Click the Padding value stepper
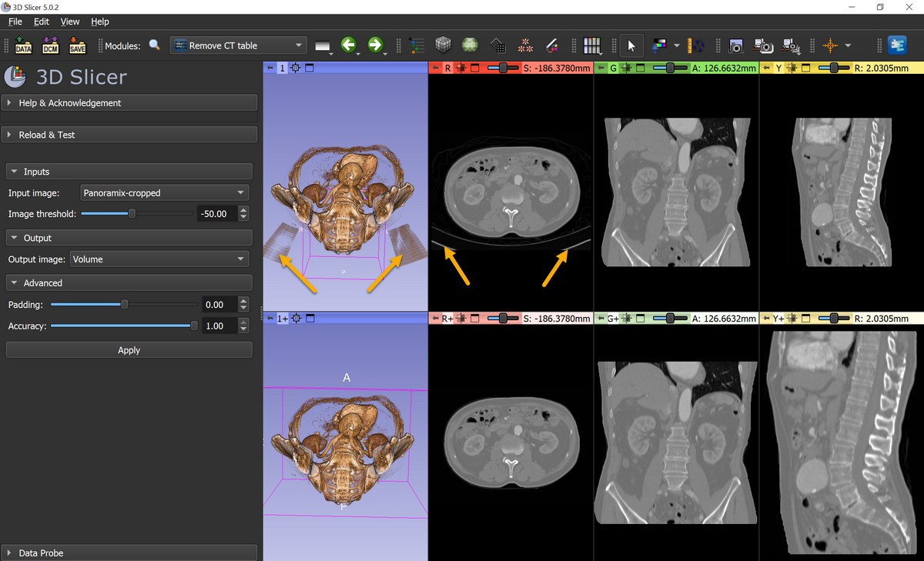 [x=244, y=305]
